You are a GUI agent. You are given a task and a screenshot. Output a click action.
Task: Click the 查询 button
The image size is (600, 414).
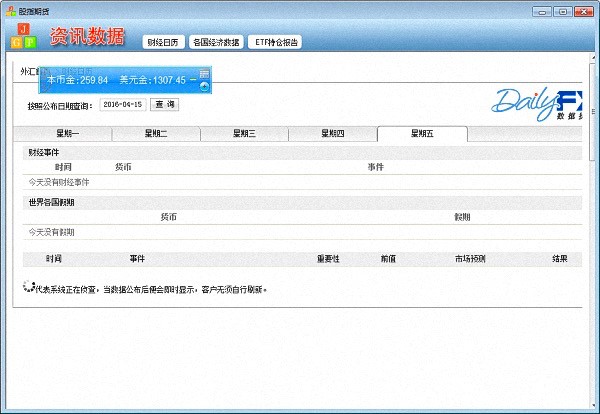click(x=165, y=104)
